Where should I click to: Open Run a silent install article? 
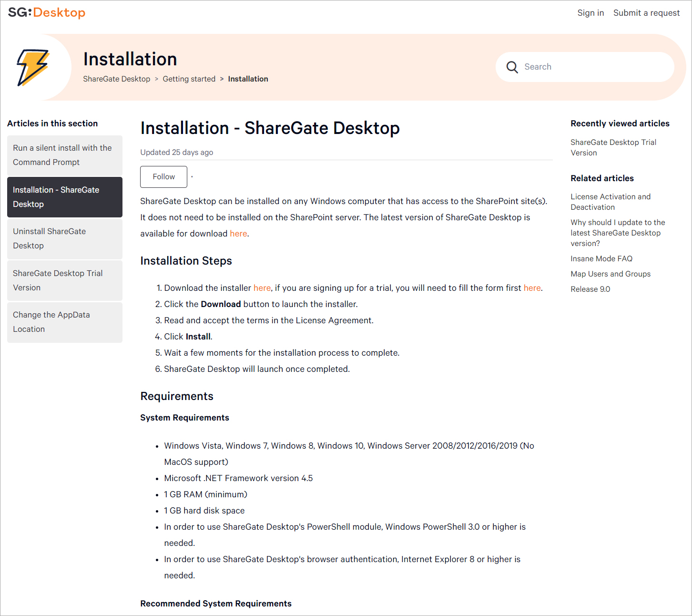tap(65, 155)
